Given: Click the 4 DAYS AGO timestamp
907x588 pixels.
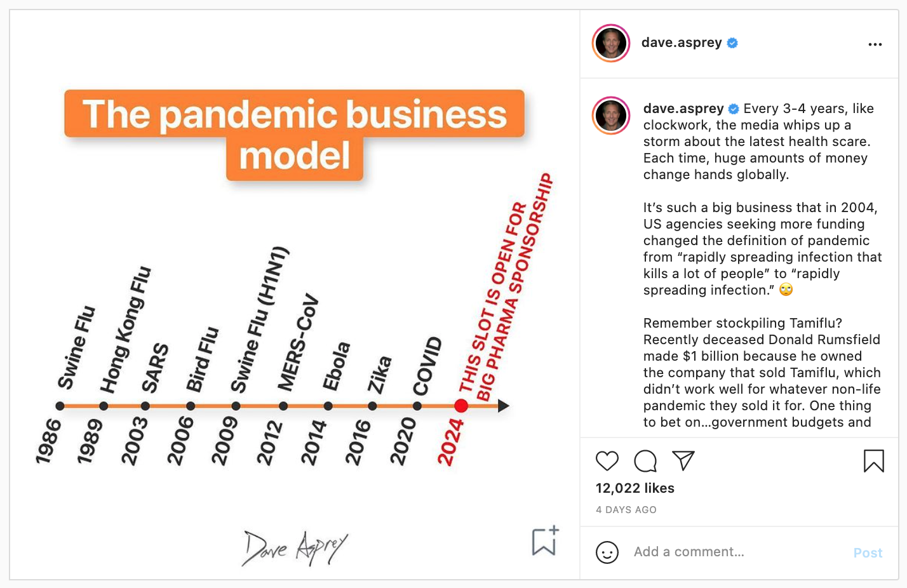Looking at the screenshot, I should 626,509.
